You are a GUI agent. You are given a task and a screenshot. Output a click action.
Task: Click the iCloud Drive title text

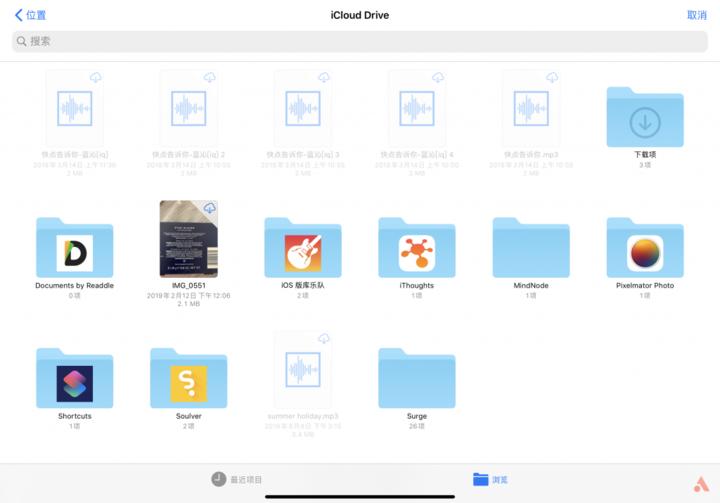click(x=360, y=15)
